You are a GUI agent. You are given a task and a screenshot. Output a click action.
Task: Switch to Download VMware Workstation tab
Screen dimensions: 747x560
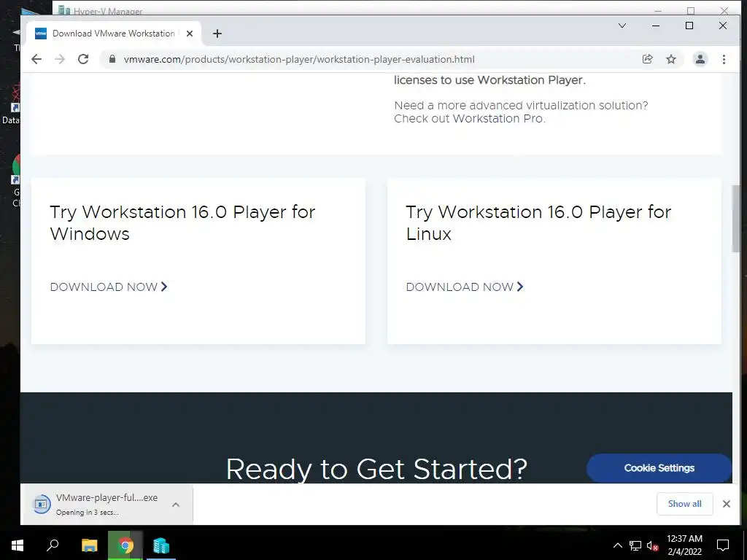click(x=113, y=34)
